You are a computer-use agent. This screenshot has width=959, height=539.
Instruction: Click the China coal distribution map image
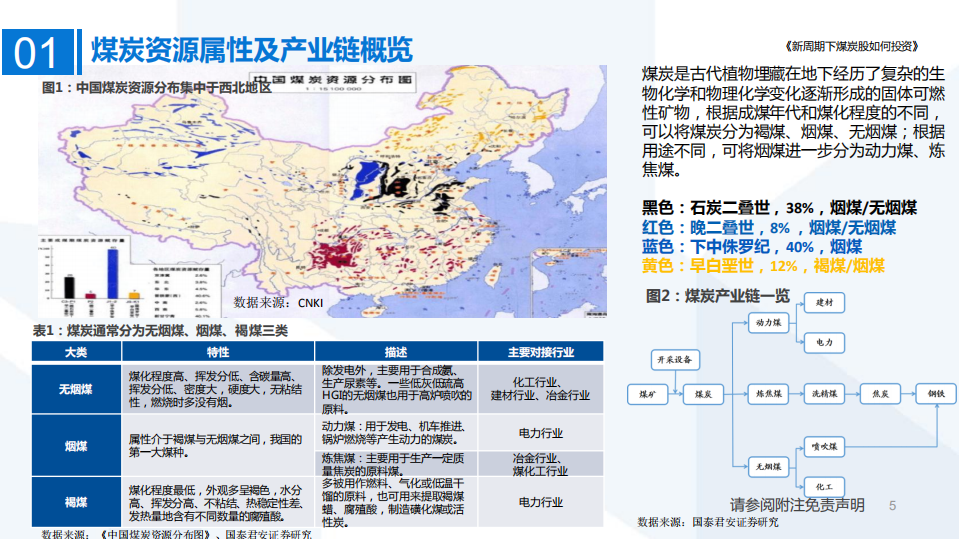coord(323,191)
